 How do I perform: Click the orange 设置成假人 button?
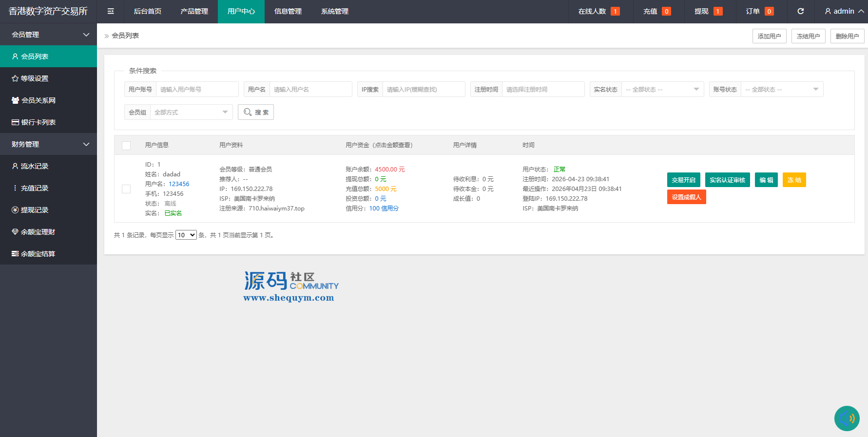[x=686, y=197]
